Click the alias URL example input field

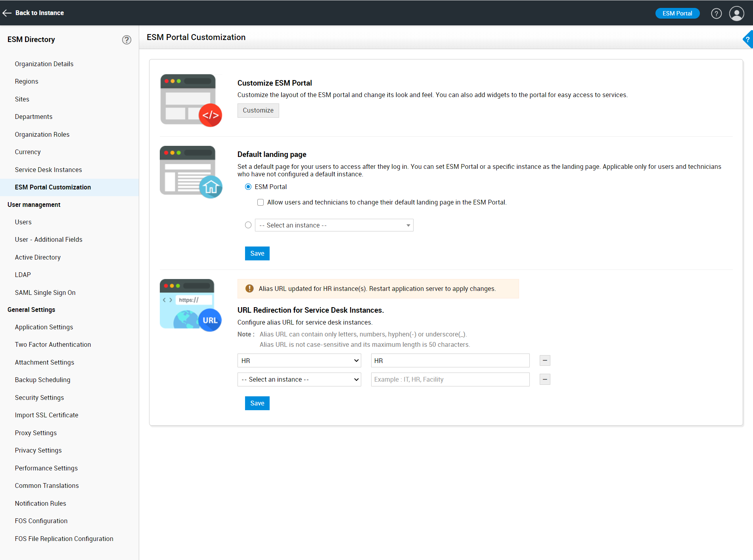click(450, 380)
